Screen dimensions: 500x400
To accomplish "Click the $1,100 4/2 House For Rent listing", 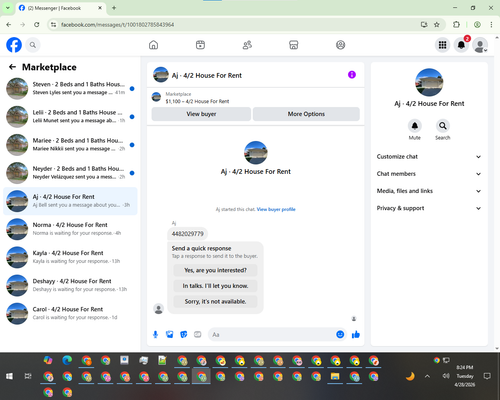I will (197, 101).
